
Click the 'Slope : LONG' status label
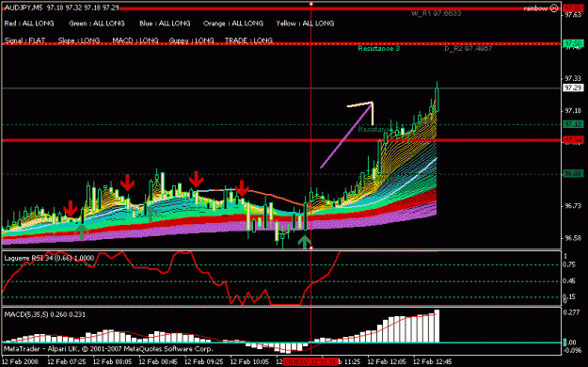coord(79,40)
